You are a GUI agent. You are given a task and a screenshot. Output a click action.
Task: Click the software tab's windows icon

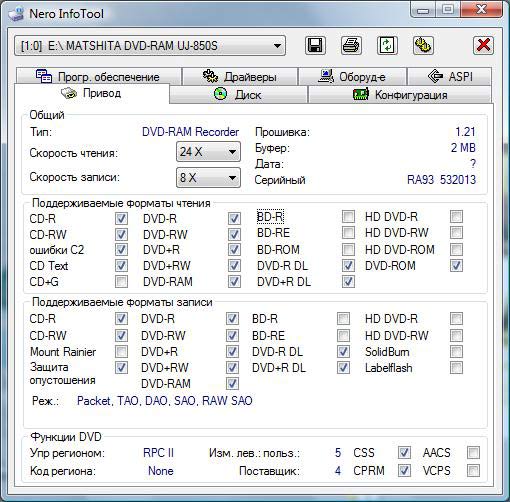point(44,76)
